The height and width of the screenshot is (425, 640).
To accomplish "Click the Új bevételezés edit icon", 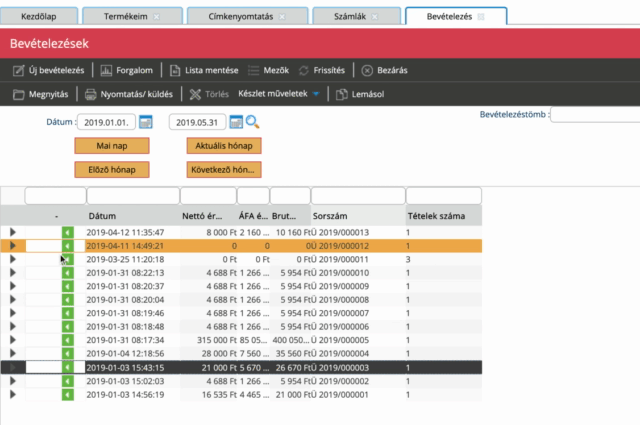I will pyautogui.click(x=18, y=71).
